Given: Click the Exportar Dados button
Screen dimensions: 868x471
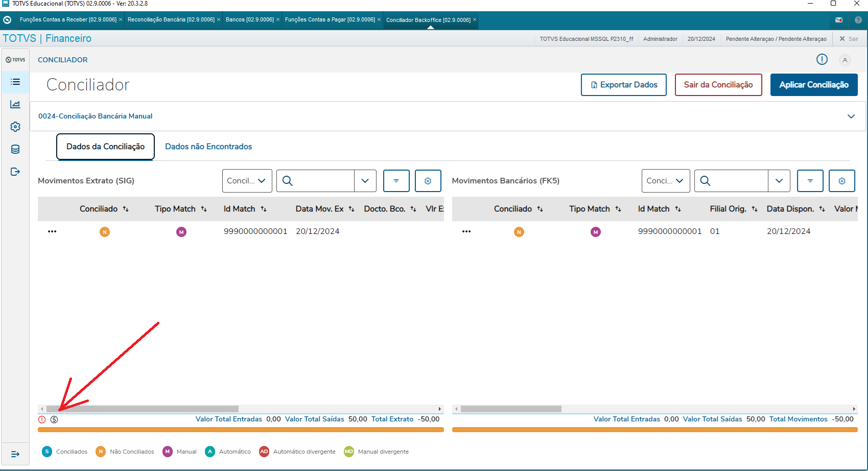Looking at the screenshot, I should [623, 85].
